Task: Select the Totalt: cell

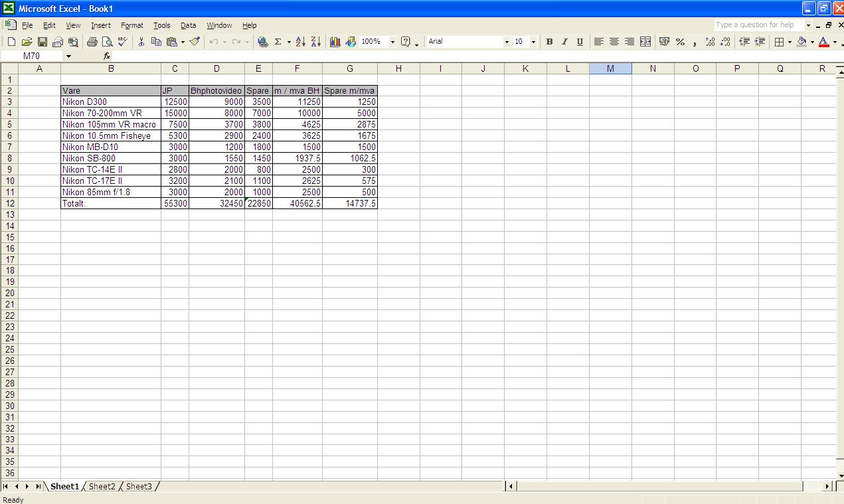Action: tap(111, 204)
